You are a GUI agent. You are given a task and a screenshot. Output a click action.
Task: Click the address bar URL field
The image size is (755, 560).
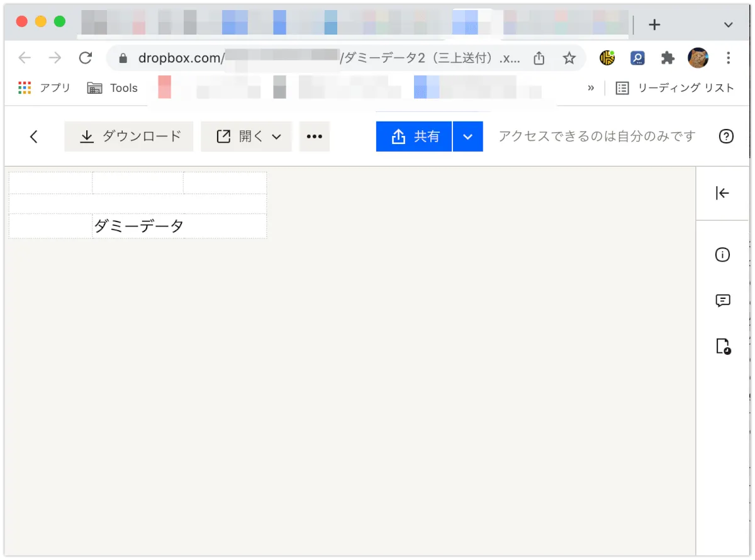[315, 58]
